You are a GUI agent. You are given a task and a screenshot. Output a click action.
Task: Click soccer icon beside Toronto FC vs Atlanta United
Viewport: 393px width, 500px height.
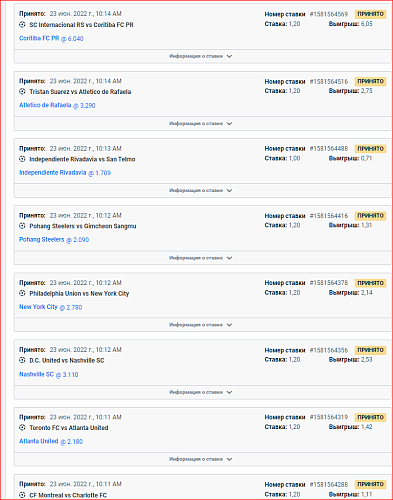(22, 427)
